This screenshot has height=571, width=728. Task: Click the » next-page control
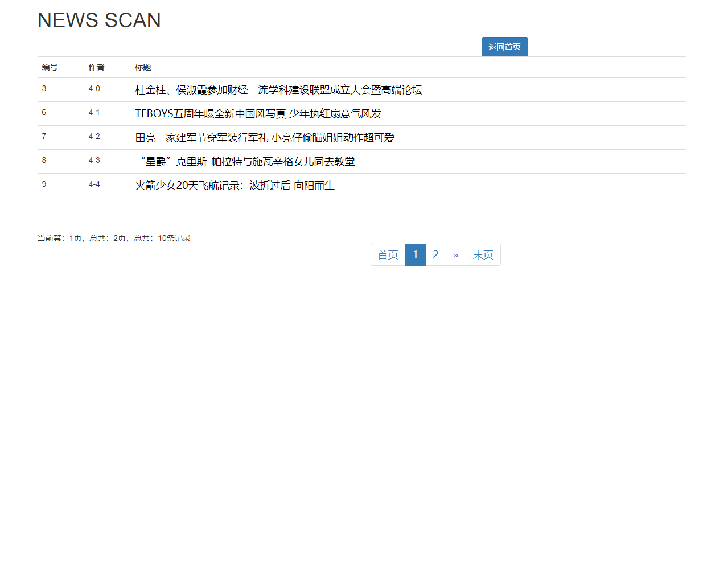pyautogui.click(x=455, y=254)
